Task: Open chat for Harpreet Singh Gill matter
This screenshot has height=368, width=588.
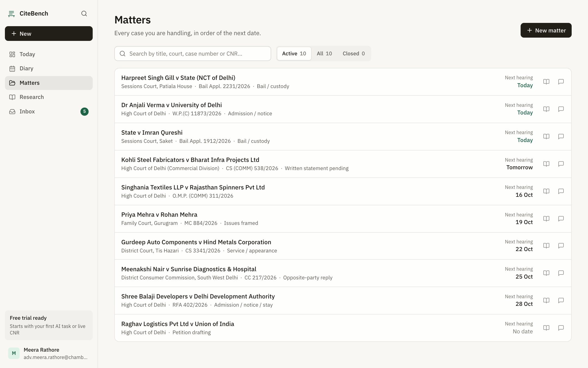Action: (x=561, y=82)
